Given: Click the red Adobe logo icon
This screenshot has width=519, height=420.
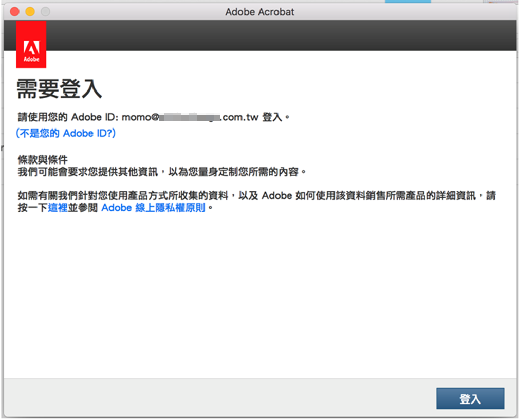Looking at the screenshot, I should pos(31,44).
